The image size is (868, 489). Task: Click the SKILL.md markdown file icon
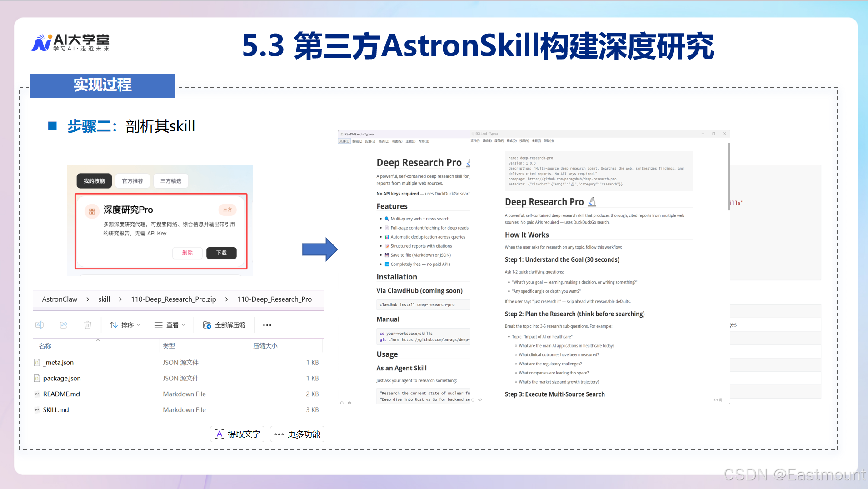click(x=37, y=410)
